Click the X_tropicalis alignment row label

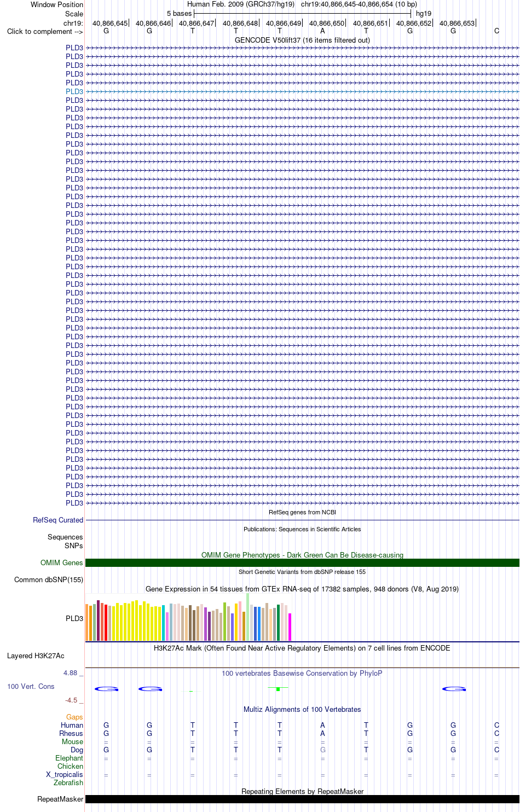[x=65, y=774]
